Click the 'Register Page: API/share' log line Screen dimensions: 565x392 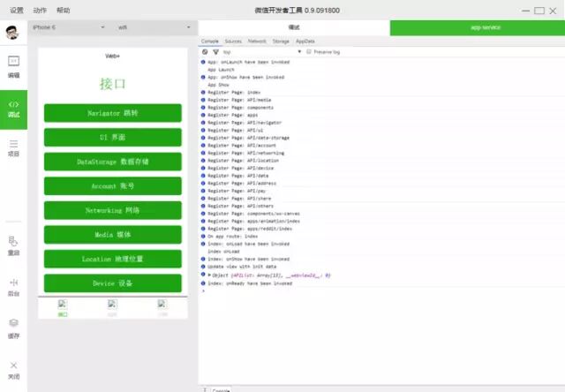click(x=239, y=198)
